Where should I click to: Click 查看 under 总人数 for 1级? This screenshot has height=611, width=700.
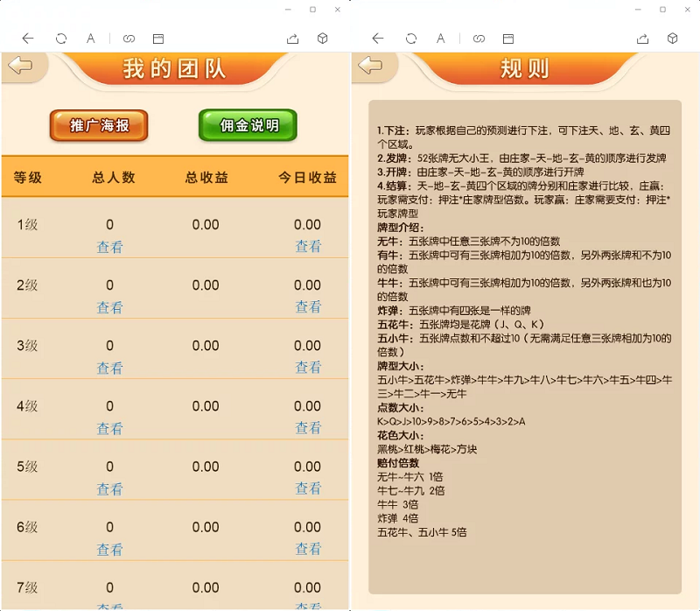click(x=110, y=247)
